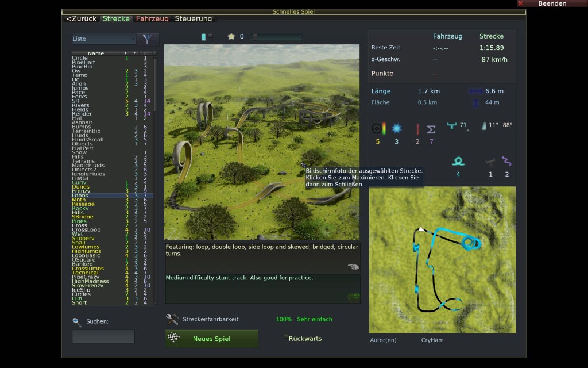This screenshot has height=368, width=588.
Task: Go back with the Zurück button
Action: coord(81,18)
